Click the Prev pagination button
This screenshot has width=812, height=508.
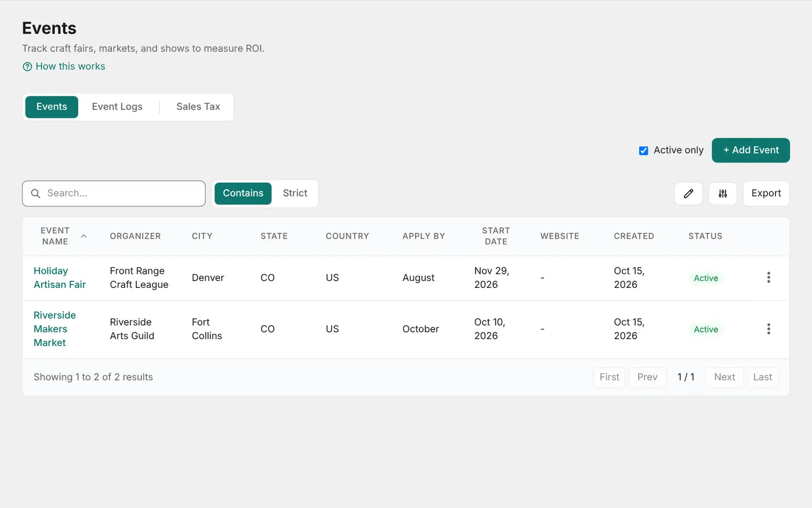tap(647, 377)
